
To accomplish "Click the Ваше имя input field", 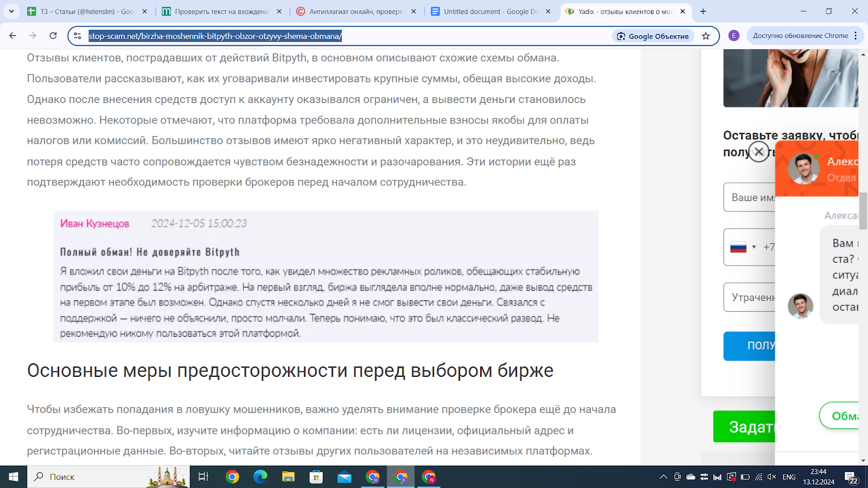I will (750, 197).
